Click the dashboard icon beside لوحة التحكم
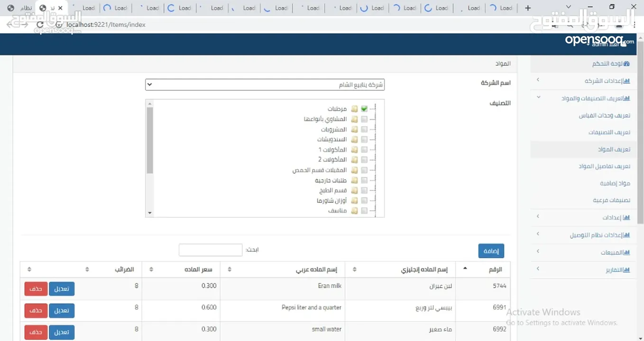Viewport: 644px width, 341px height. (626, 63)
